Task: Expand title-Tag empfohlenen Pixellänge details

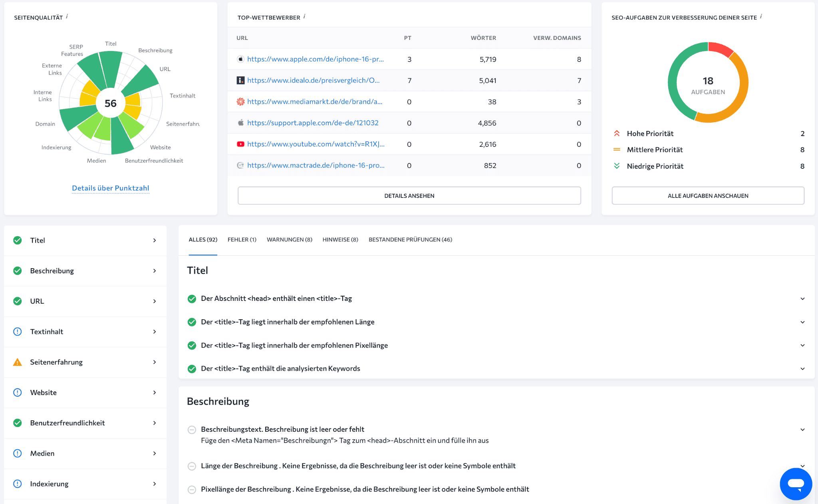Action: coord(802,345)
